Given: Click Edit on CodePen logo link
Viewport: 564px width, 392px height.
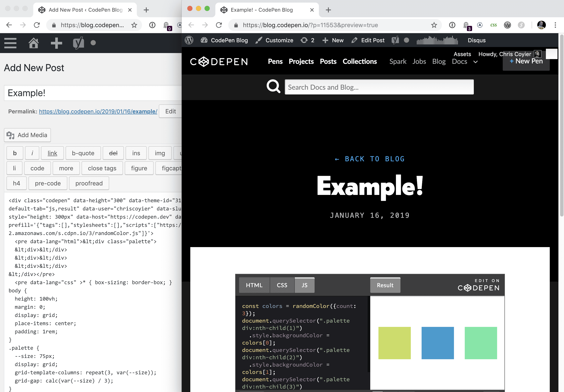Looking at the screenshot, I should pos(478,285).
